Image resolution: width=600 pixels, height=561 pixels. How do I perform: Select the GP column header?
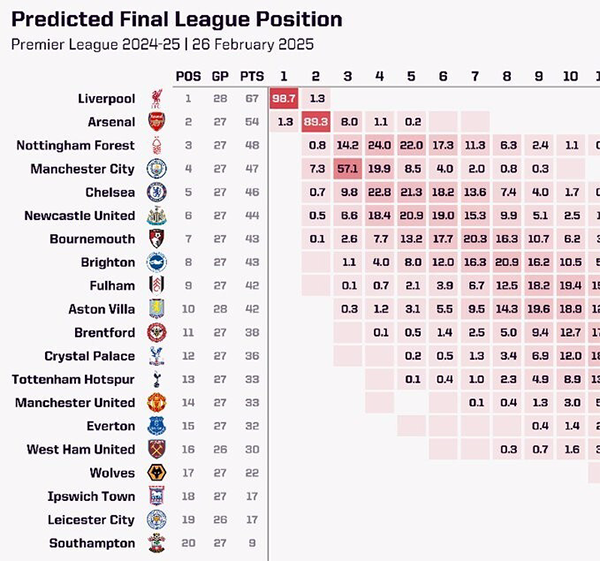(x=220, y=76)
